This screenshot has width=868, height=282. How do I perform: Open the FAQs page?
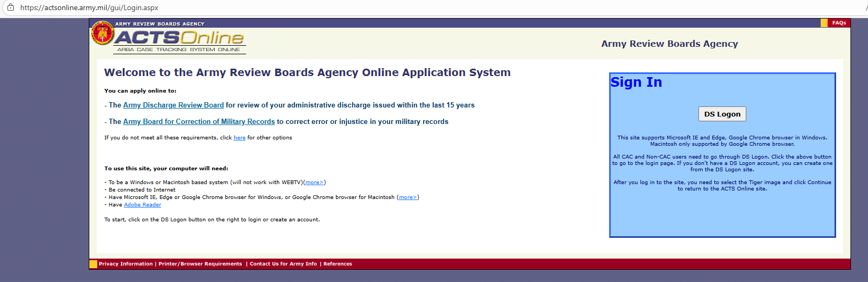[839, 23]
